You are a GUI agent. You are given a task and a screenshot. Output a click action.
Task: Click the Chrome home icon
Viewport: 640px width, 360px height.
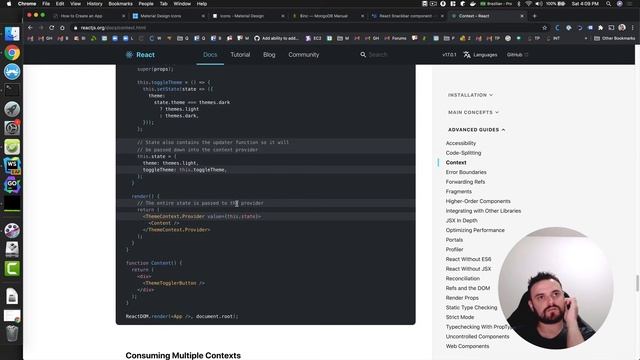[62, 28]
